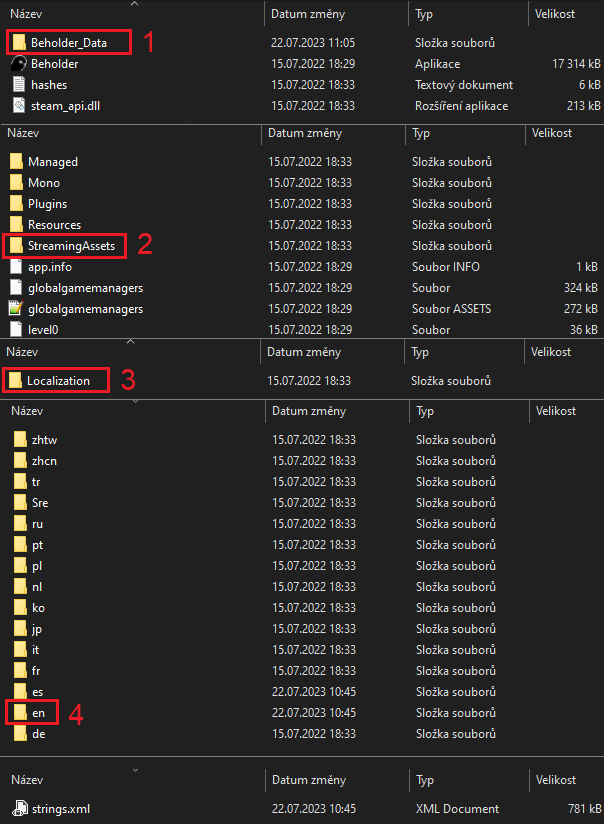Click the tr folder icon
Screen dimensions: 604x824
[x=20, y=481]
